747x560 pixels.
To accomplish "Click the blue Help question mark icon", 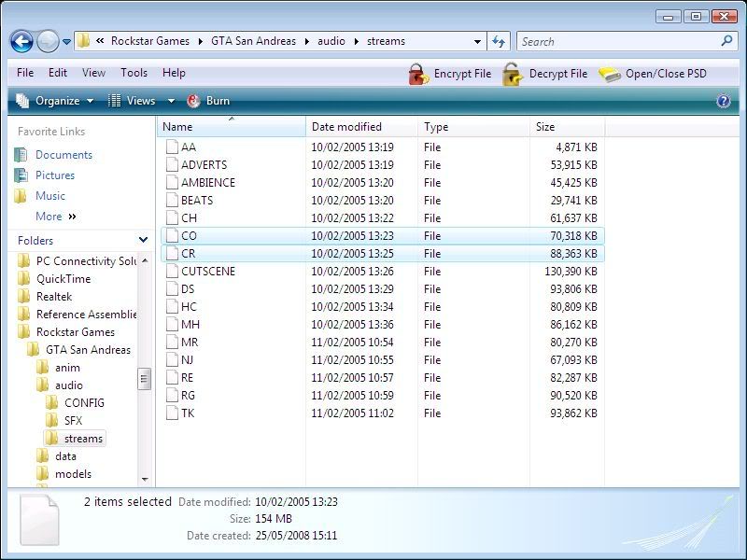I will (x=723, y=101).
